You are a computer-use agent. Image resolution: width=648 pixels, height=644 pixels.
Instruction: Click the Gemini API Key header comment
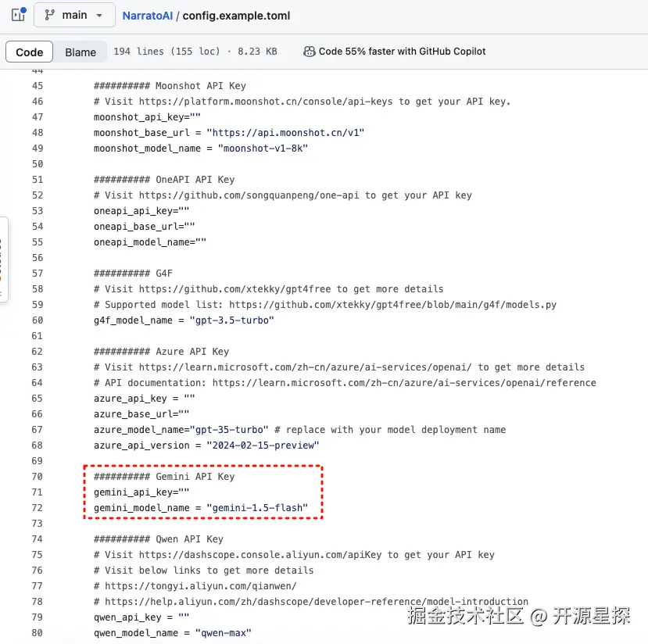(x=164, y=477)
